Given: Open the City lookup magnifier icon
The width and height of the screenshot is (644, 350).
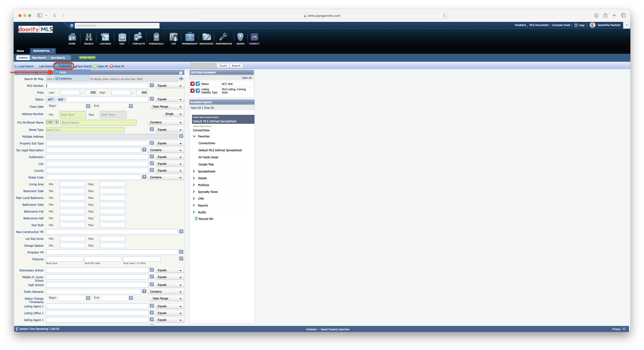Looking at the screenshot, I should (x=152, y=163).
